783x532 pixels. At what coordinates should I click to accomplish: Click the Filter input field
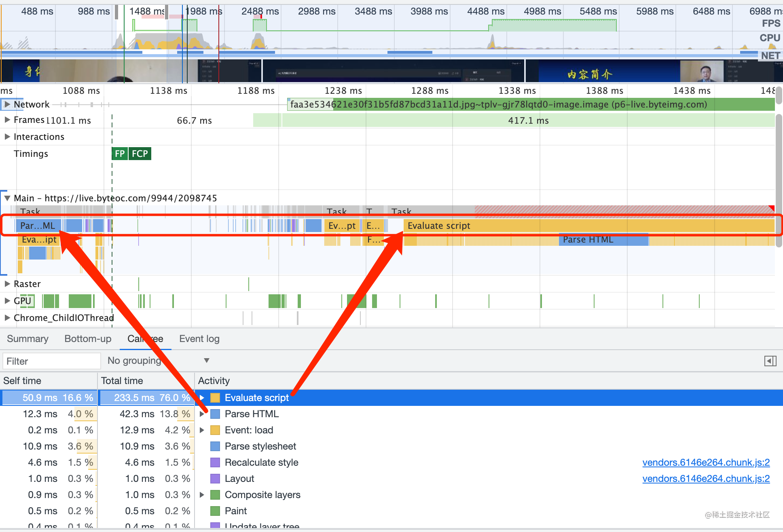point(51,361)
